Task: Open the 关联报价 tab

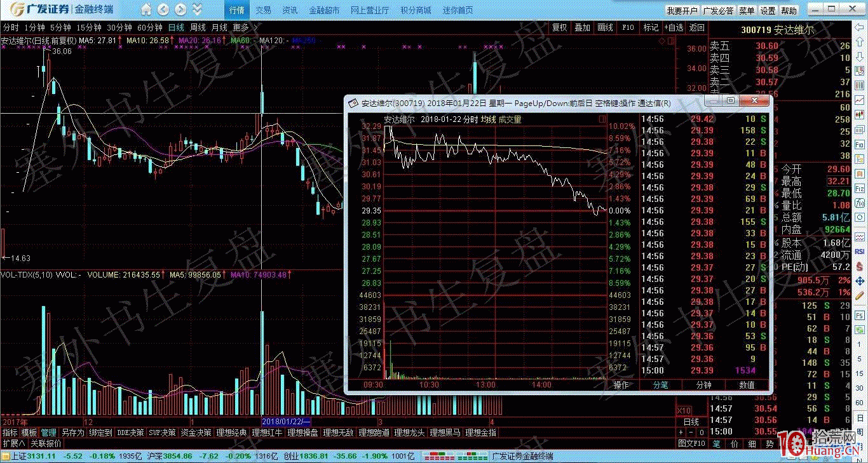Action: click(x=46, y=443)
